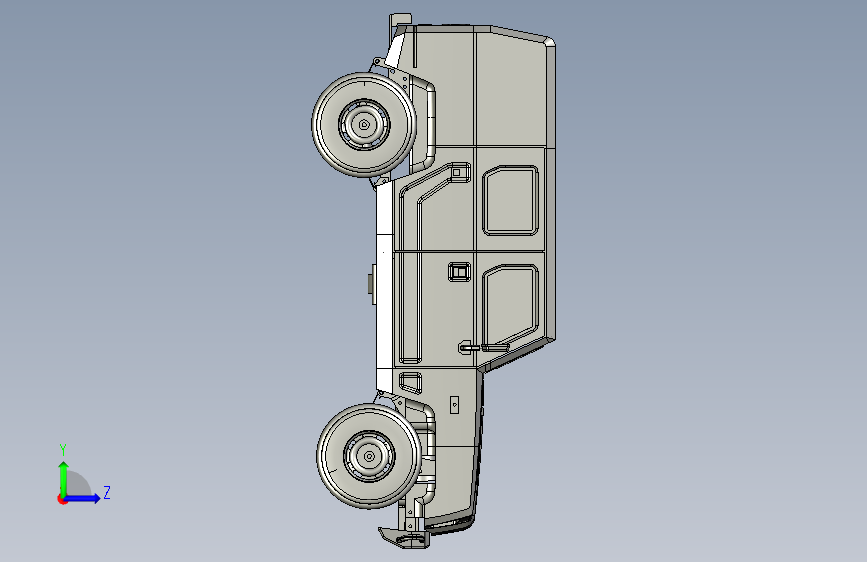The height and width of the screenshot is (562, 867).
Task: Click the hub center of the rear wheel
Action: [364, 125]
